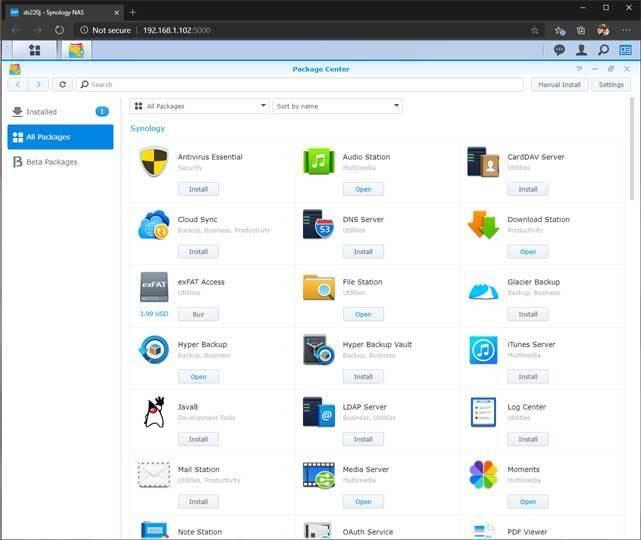Image resolution: width=641 pixels, height=540 pixels.
Task: Install Glacier Backup
Action: pyautogui.click(x=528, y=314)
